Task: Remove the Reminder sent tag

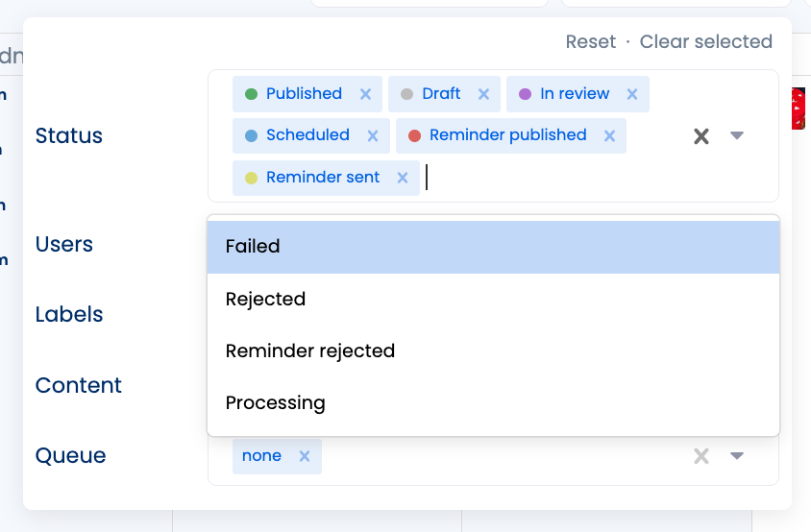Action: [403, 178]
